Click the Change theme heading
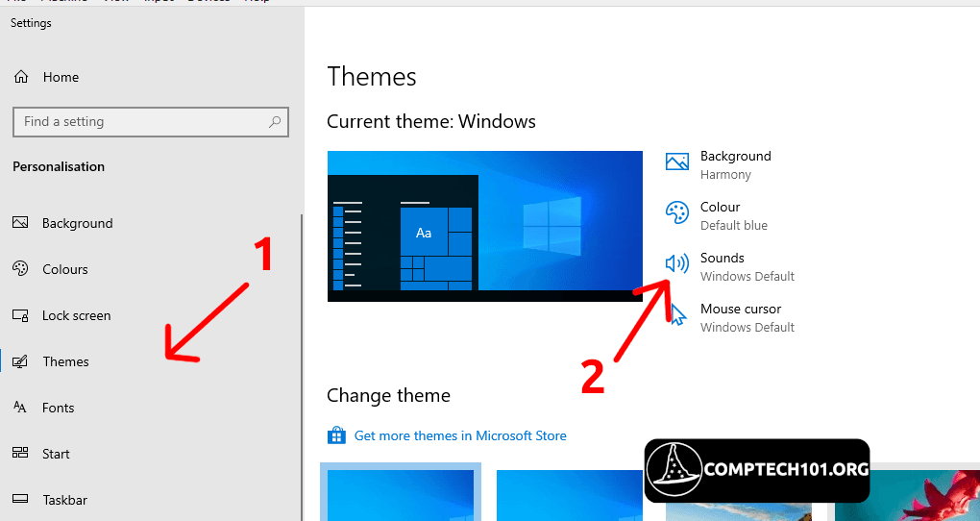The image size is (980, 521). [x=389, y=395]
